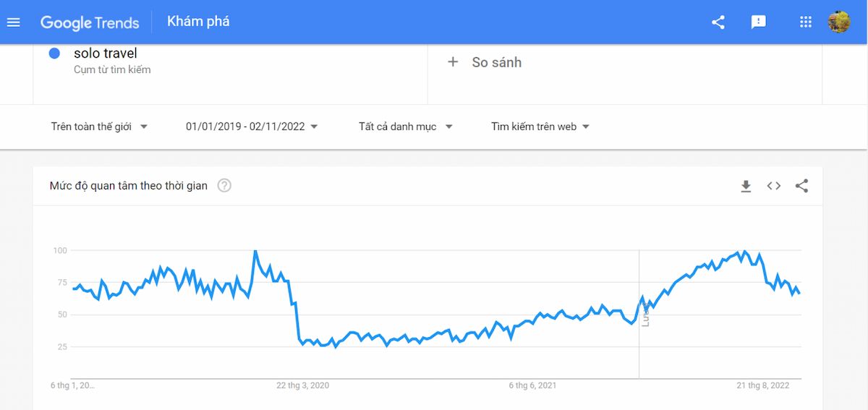Share the interest over time chart
868x410 pixels.
801,186
